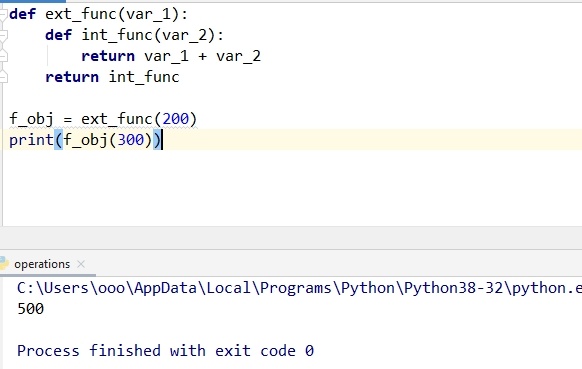The width and height of the screenshot is (582, 369).
Task: Click the empty editor area below the code
Action: pyautogui.click(x=291, y=187)
